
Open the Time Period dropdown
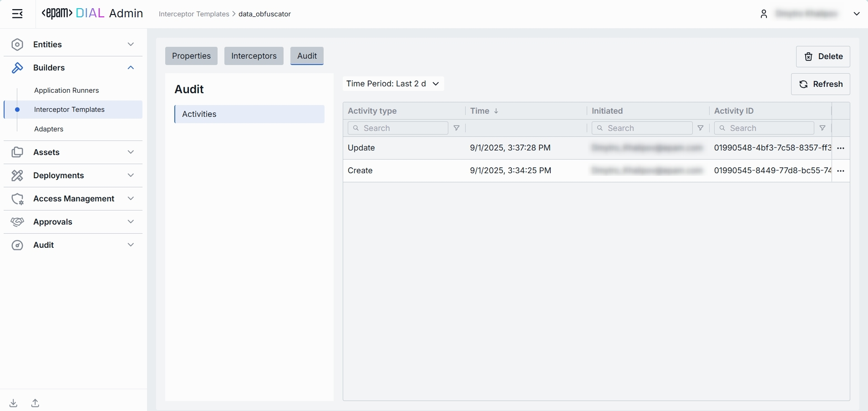[x=393, y=84]
